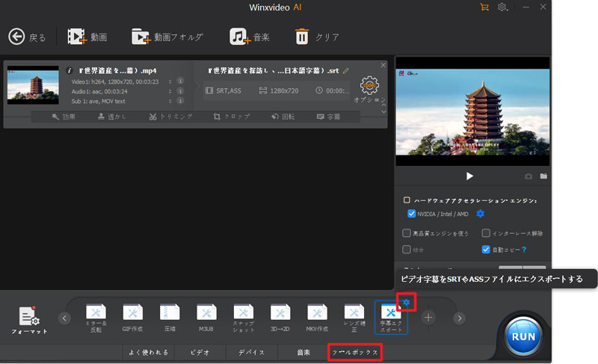The width and height of the screenshot is (598, 364).
Task: Enable インターレース解除 deinterlace checkbox
Action: (486, 233)
